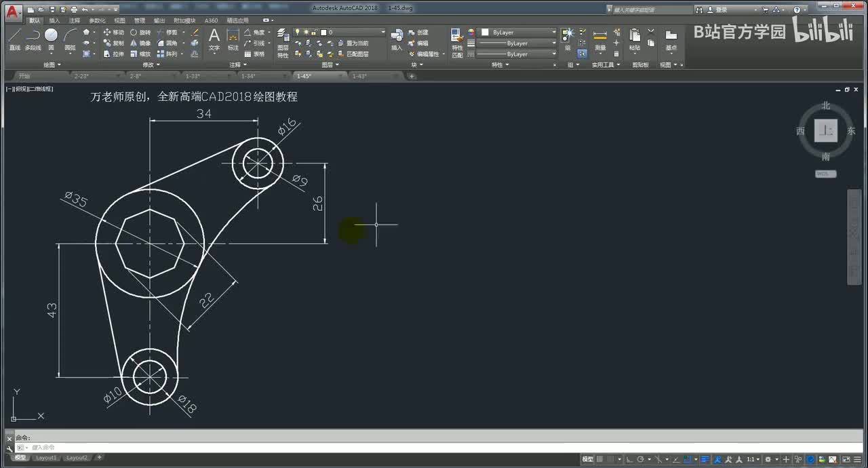
Task: Switch to the 注释 (Annotate) ribbon tab
Action: point(75,20)
